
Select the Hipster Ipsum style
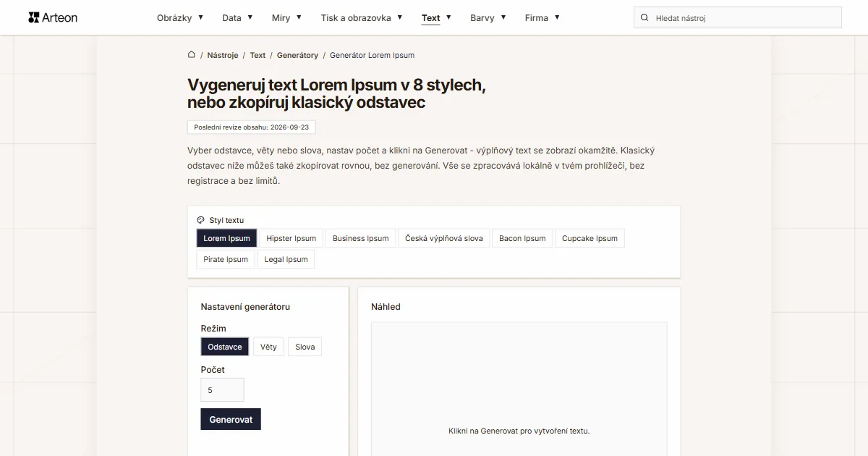(x=291, y=238)
